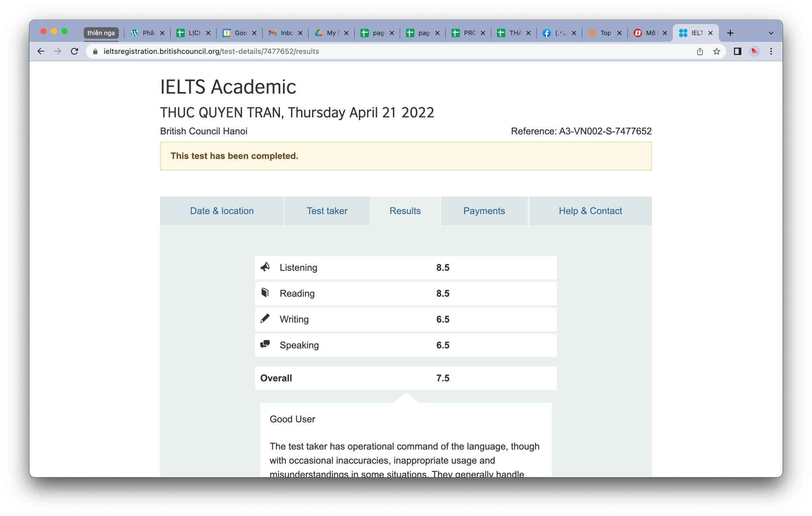The height and width of the screenshot is (516, 812).
Task: Open the browser side panel icon
Action: (737, 51)
